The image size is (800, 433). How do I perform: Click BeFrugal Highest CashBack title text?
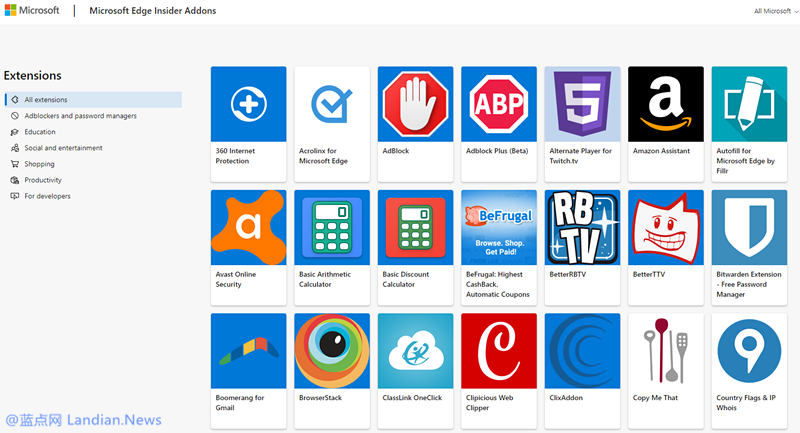pyautogui.click(x=497, y=284)
